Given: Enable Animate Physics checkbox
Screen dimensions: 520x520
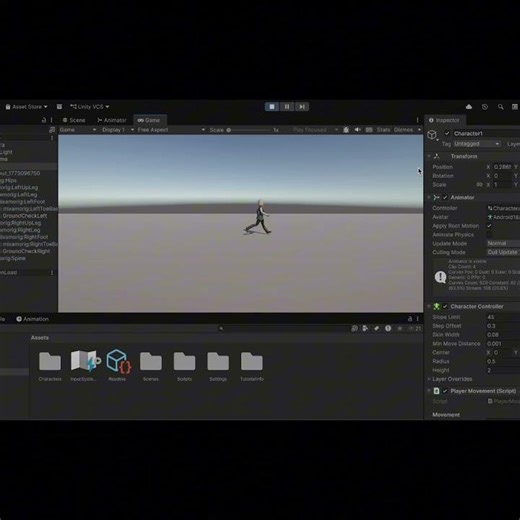Looking at the screenshot, I should [x=489, y=235].
